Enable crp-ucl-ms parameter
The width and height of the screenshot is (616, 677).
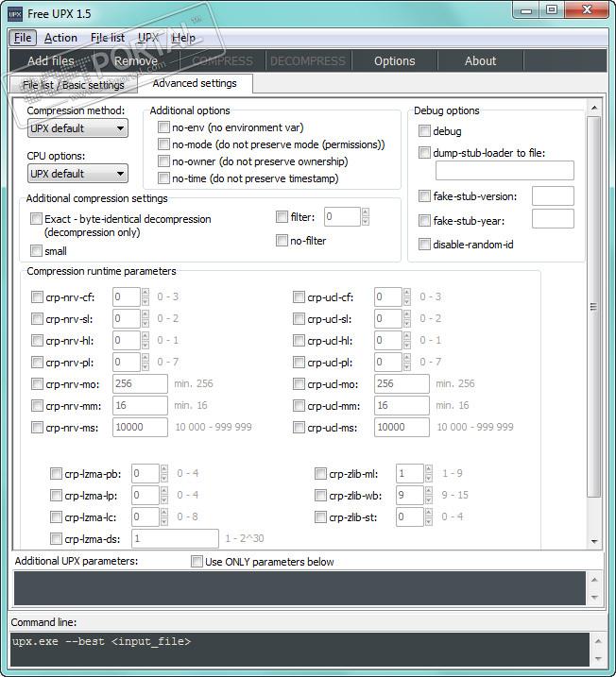pos(299,428)
